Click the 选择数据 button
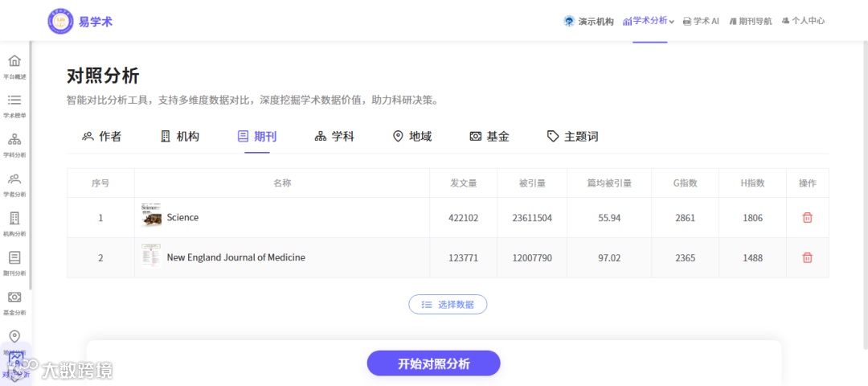The image size is (868, 386). [x=448, y=304]
